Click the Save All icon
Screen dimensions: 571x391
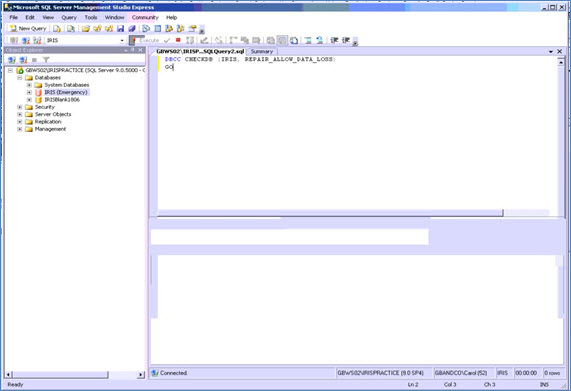pyautogui.click(x=132, y=28)
